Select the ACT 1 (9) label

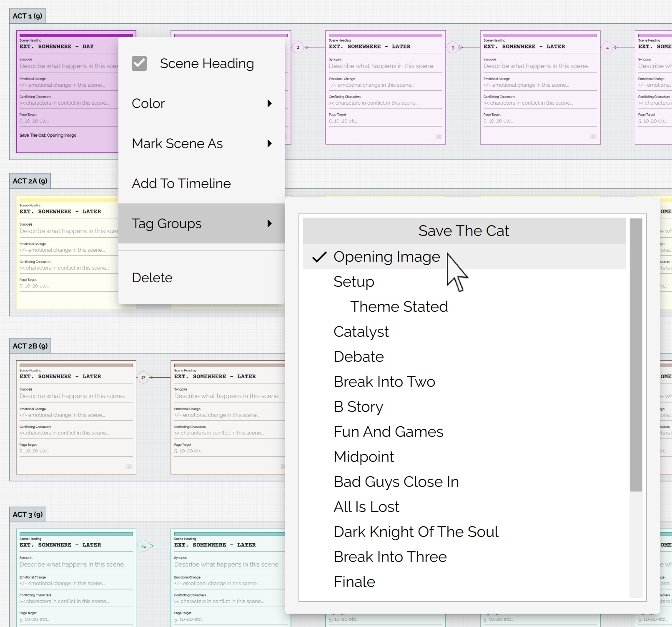(28, 16)
